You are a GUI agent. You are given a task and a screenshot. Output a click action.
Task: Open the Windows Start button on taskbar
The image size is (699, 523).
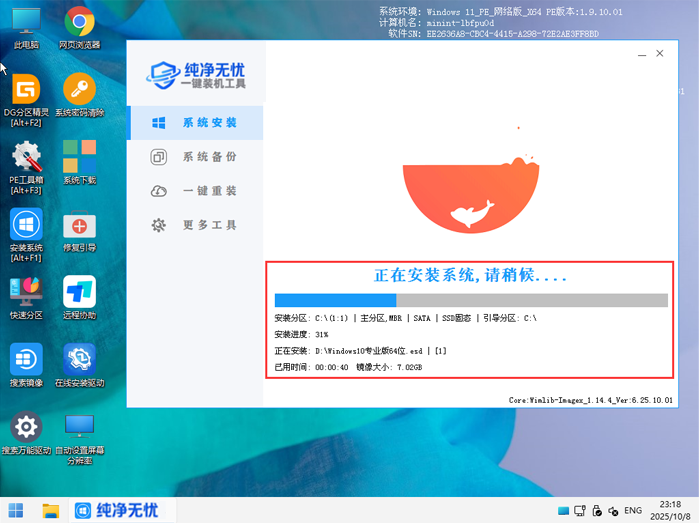(x=18, y=510)
